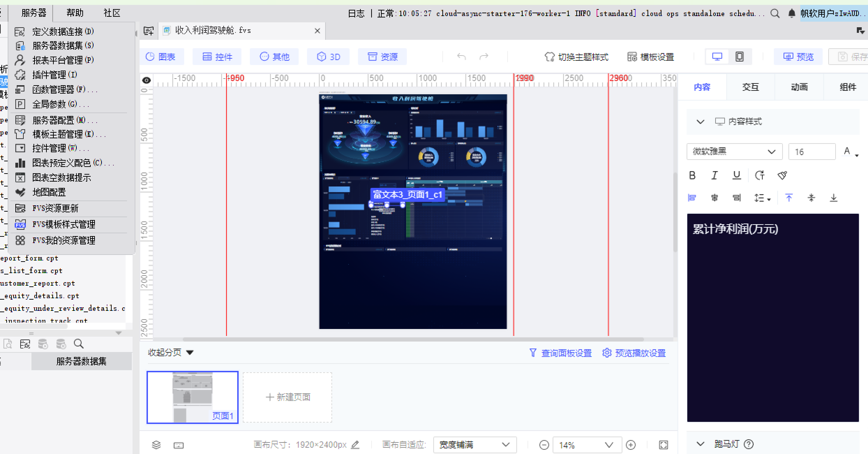Click the Bold formatting icon
868x454 pixels.
[693, 175]
